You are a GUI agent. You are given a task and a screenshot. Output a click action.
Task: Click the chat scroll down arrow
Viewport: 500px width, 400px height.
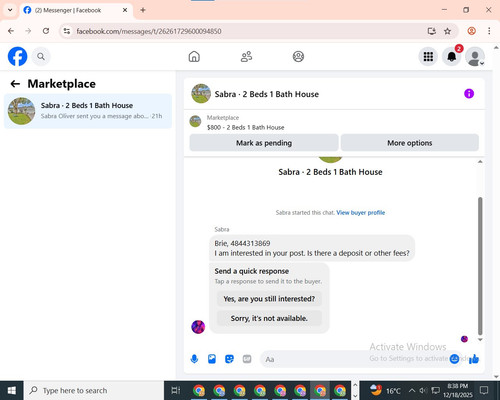(x=480, y=340)
